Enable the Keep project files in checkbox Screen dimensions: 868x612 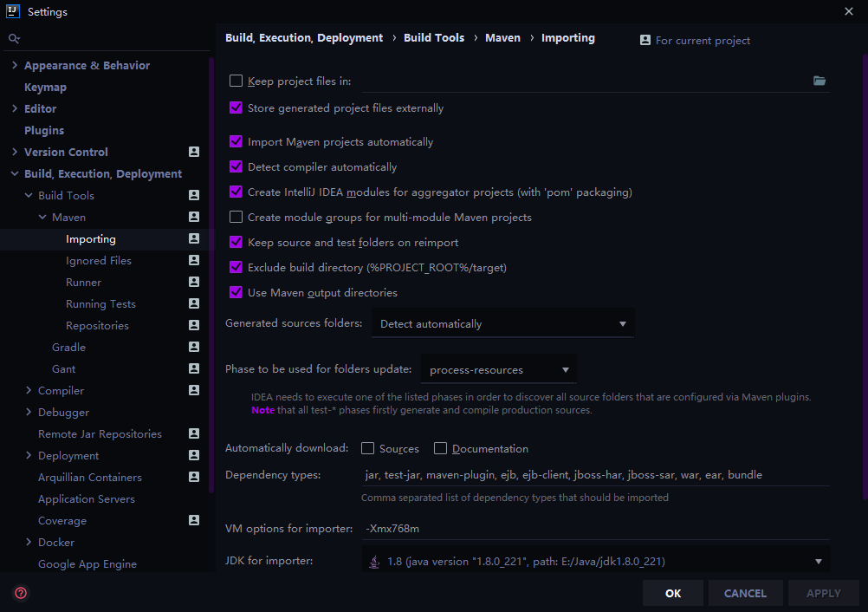[236, 81]
